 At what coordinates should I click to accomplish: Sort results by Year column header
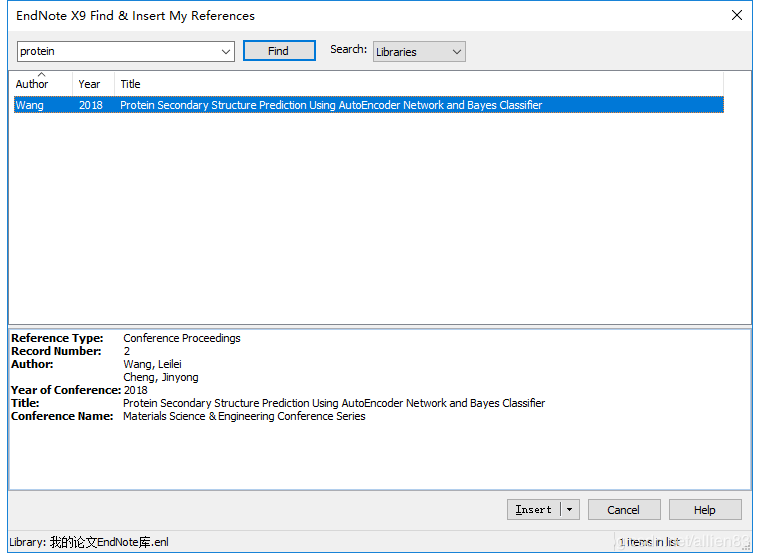[94, 84]
